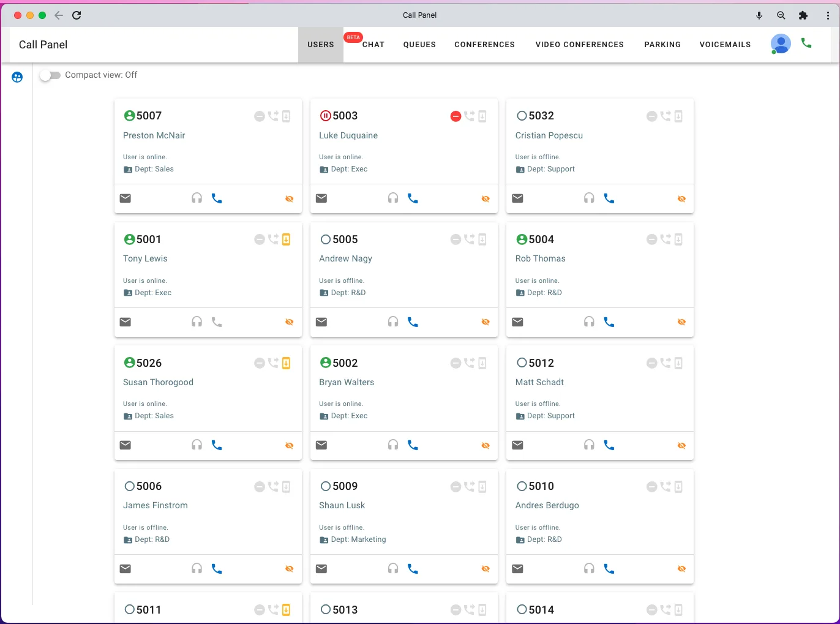Screen dimensions: 840x624
Task: Click envelope icon on Matt Schadt's card
Action: pos(517,445)
